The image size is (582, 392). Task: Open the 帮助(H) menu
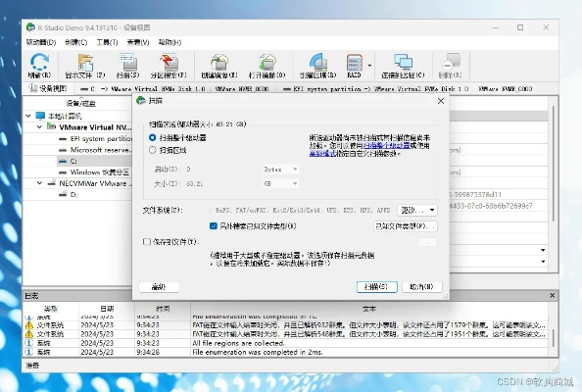[x=170, y=42]
